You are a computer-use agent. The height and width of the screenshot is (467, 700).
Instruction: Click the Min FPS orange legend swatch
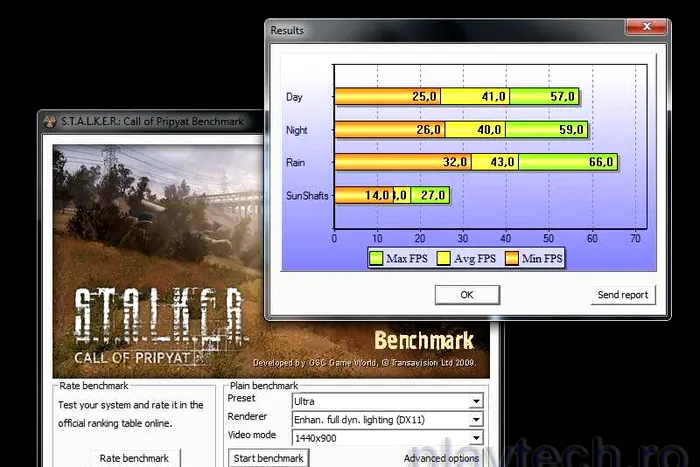(x=512, y=259)
